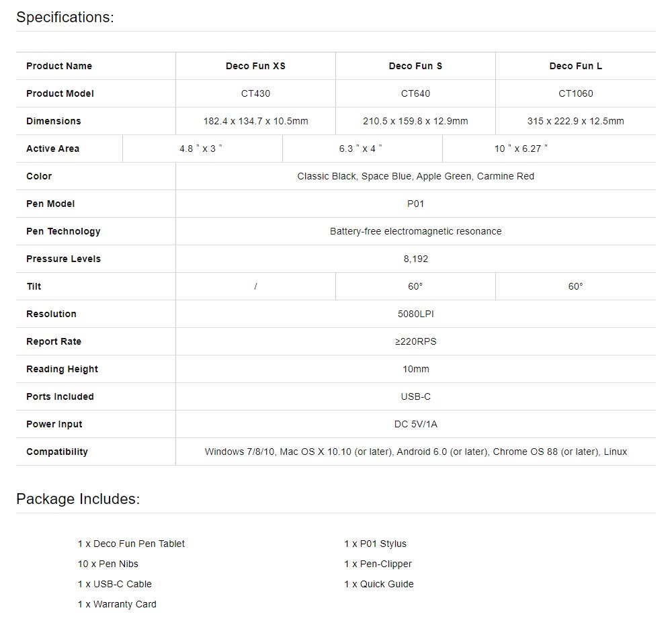This screenshot has height=637, width=672.
Task: Select the Deco Fun XS column header
Action: (x=255, y=66)
